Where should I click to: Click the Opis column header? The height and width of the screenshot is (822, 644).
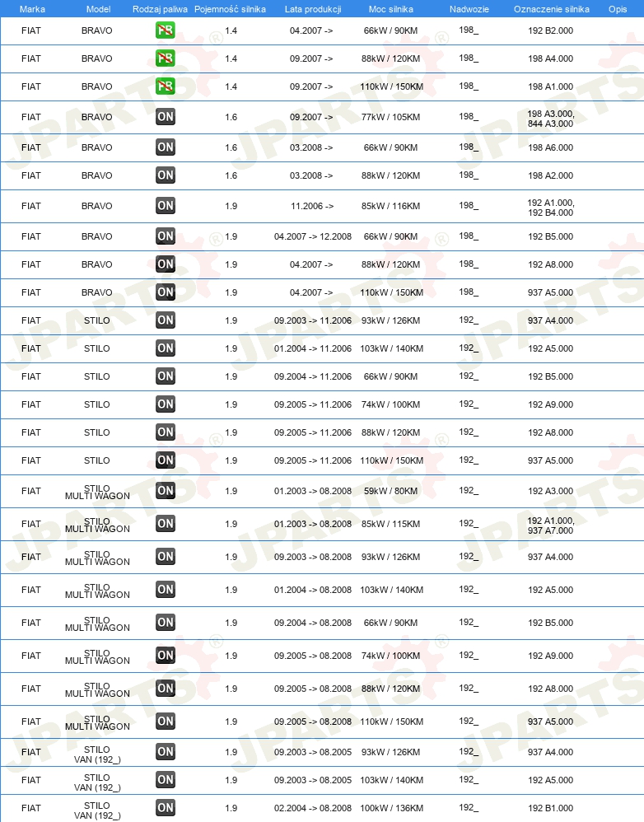pos(618,9)
